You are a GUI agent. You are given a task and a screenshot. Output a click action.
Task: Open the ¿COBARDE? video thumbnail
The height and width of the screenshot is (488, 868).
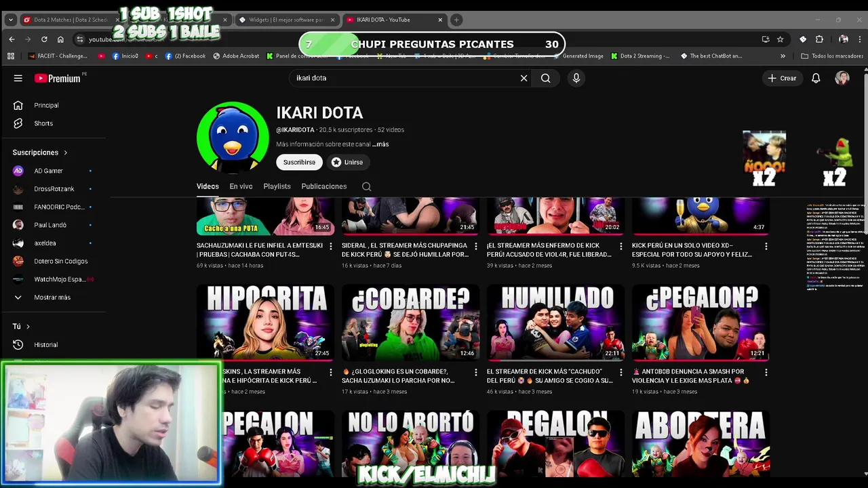point(410,322)
